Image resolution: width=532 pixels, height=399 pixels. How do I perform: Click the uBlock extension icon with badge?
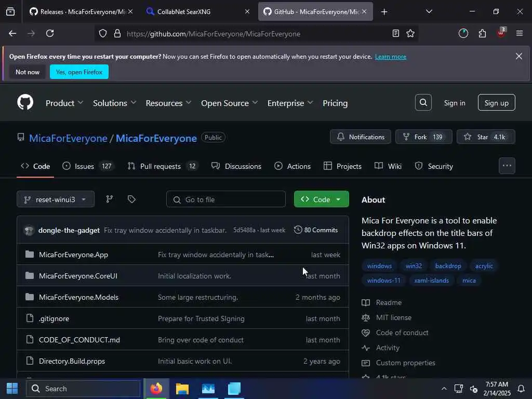pyautogui.click(x=501, y=33)
